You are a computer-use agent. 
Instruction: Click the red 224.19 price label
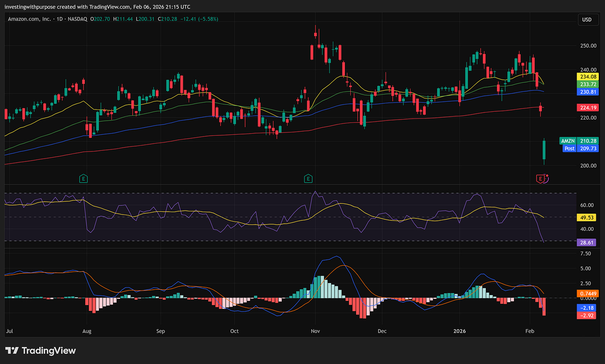click(x=588, y=108)
